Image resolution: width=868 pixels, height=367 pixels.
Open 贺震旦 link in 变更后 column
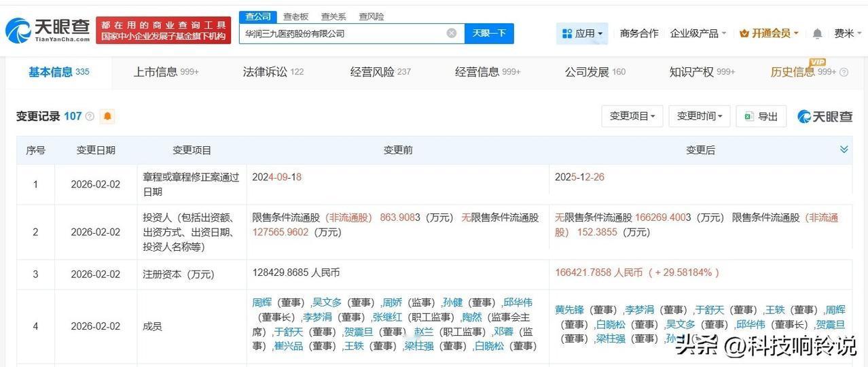(831, 325)
